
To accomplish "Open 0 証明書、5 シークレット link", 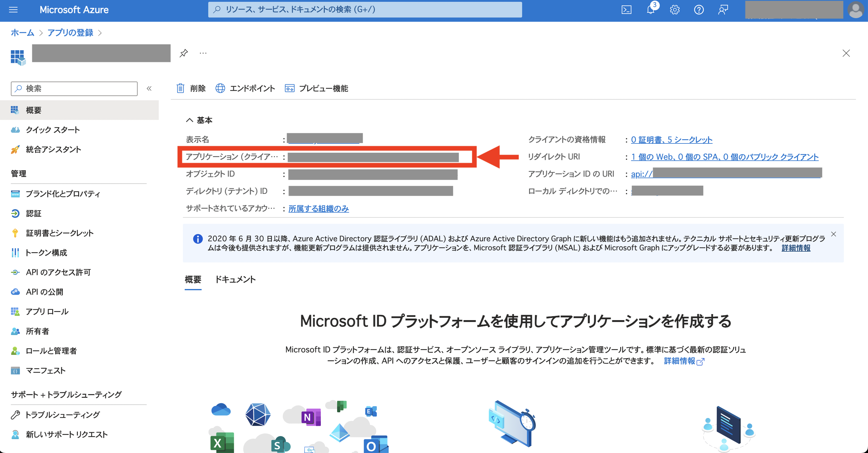I will (672, 140).
